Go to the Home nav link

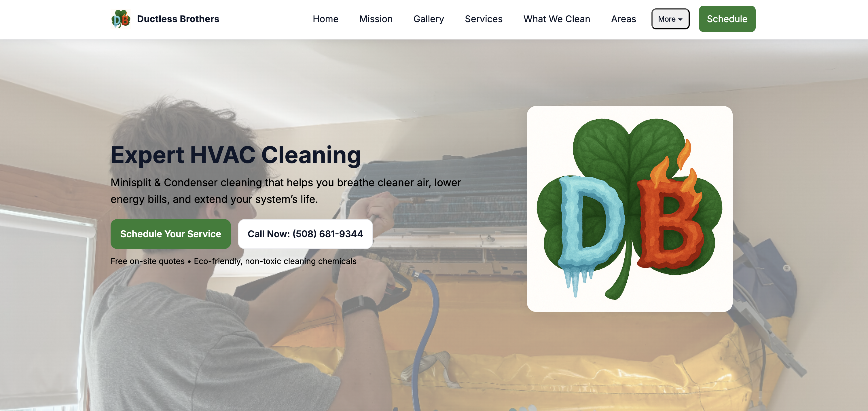[x=325, y=19]
